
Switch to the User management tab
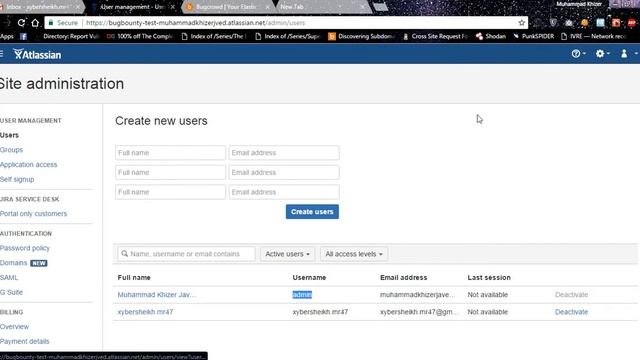click(133, 7)
